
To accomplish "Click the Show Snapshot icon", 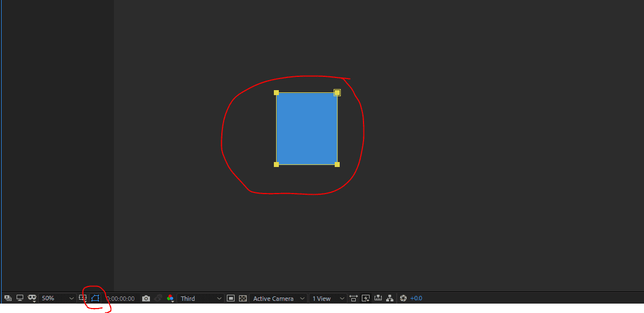I will point(158,299).
